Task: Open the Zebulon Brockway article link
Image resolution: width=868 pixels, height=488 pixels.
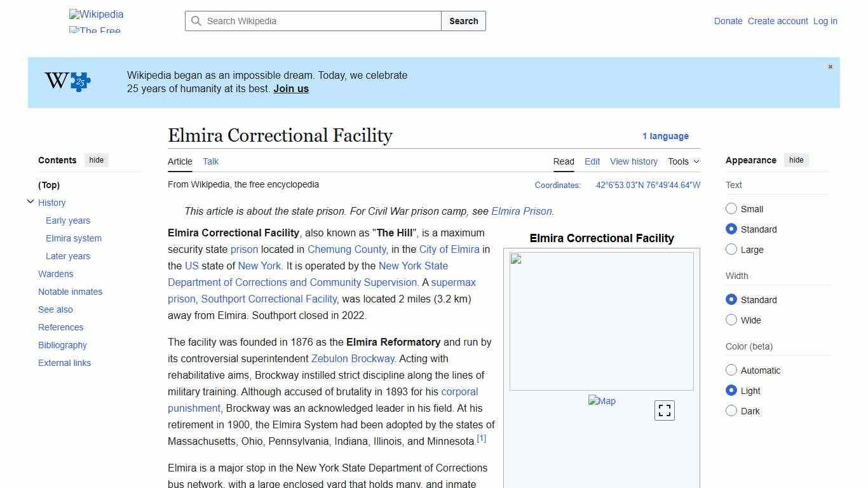Action: click(352, 358)
